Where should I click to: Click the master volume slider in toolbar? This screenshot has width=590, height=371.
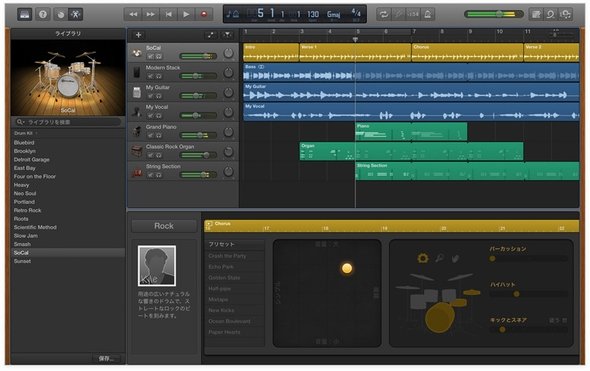click(494, 14)
